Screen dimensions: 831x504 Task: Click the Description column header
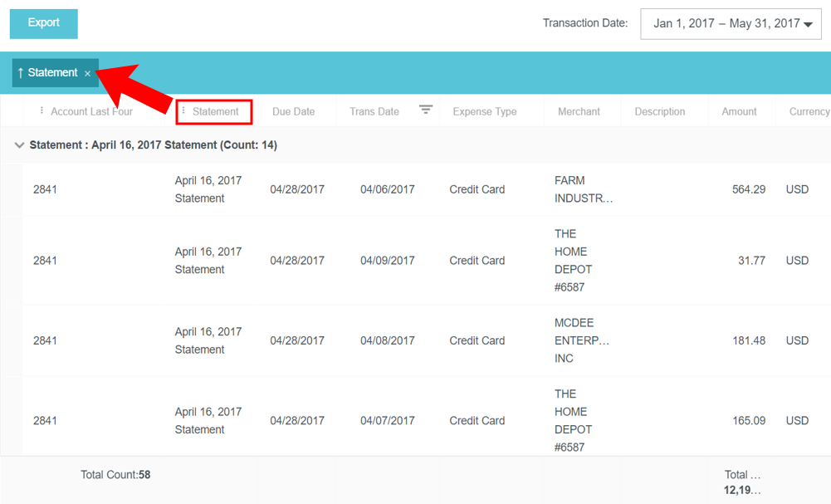click(659, 112)
